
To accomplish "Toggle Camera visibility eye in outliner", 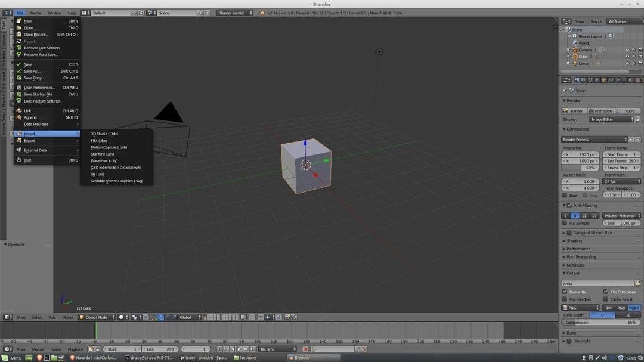I will pyautogui.click(x=627, y=49).
